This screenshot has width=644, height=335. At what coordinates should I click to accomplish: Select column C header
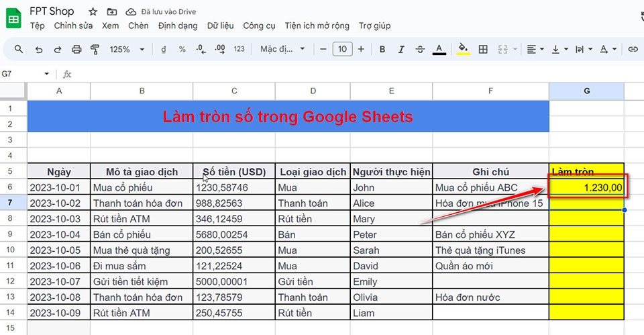tap(234, 91)
